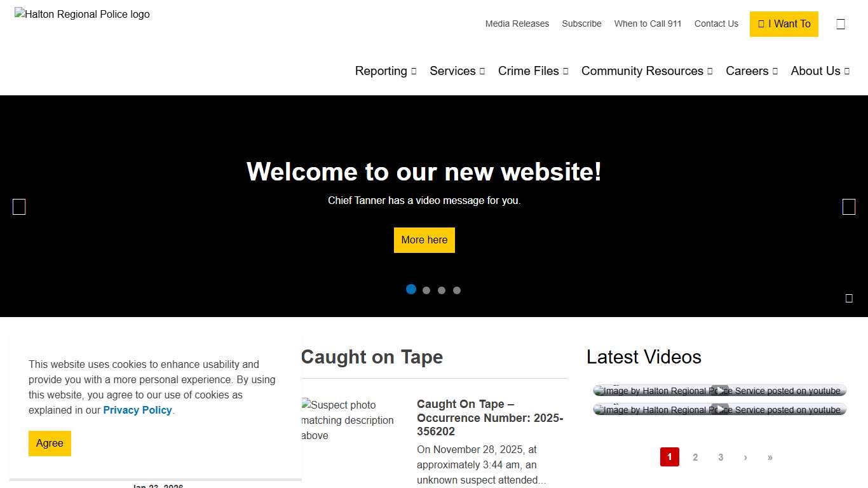868x488 pixels.
Task: Select the third carousel slide dot
Action: pos(442,290)
